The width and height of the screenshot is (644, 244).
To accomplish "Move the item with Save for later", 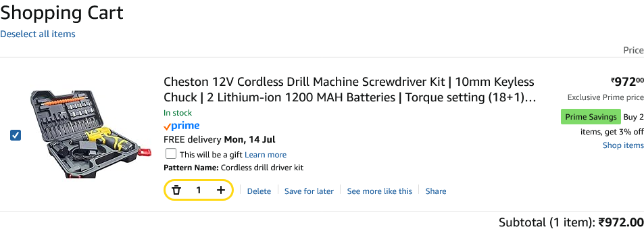I will tap(309, 191).
